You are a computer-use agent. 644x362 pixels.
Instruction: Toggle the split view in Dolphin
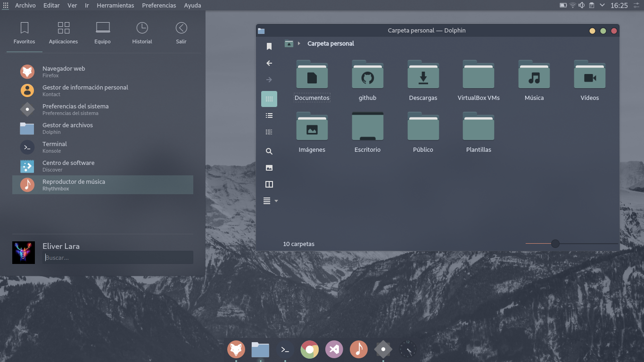tap(269, 184)
